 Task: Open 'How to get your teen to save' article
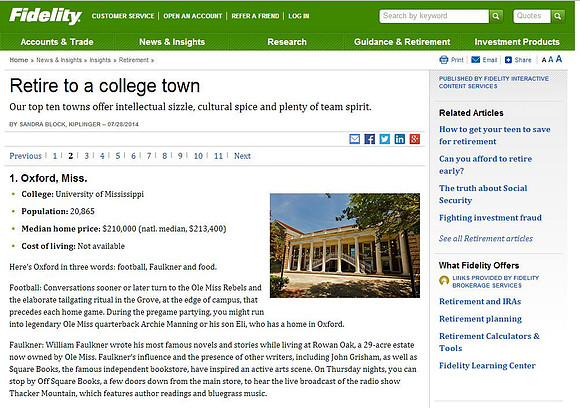pyautogui.click(x=495, y=135)
